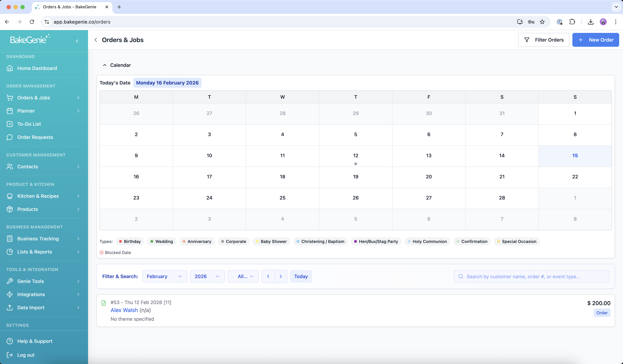Click the Log out icon
Viewport: 623px width, 364px height.
click(10, 355)
